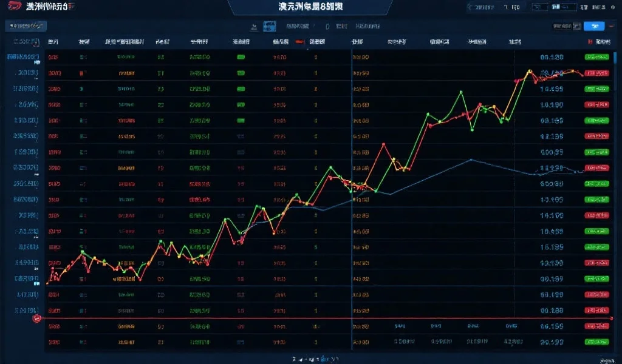Select the highlighted blue chart icon in toolbar
This screenshot has height=364, width=622.
[x=270, y=26]
